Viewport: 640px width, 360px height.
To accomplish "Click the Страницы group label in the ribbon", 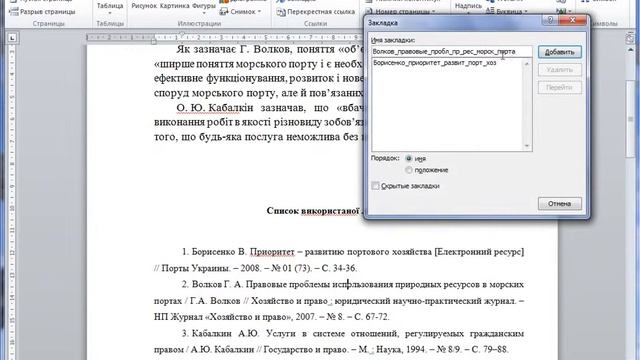I will [48, 24].
